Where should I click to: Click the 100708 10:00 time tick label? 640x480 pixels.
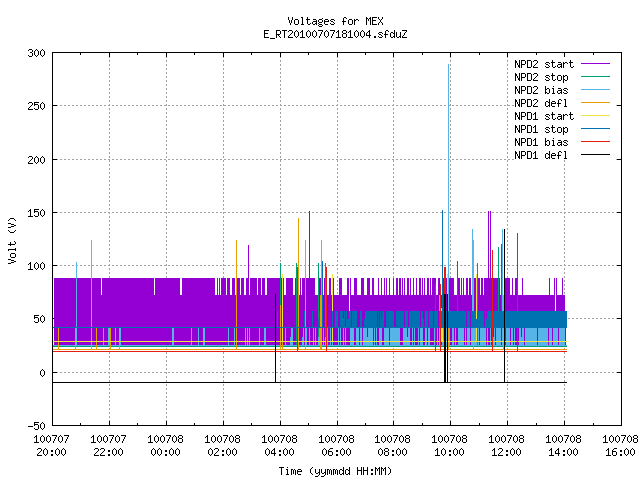pyautogui.click(x=449, y=446)
